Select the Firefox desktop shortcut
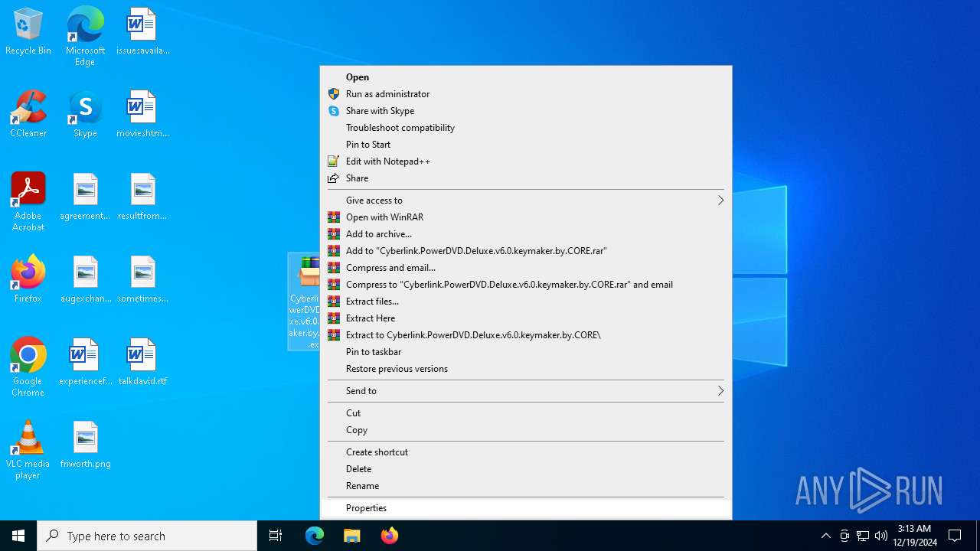Viewport: 980px width, 551px height. 28,280
